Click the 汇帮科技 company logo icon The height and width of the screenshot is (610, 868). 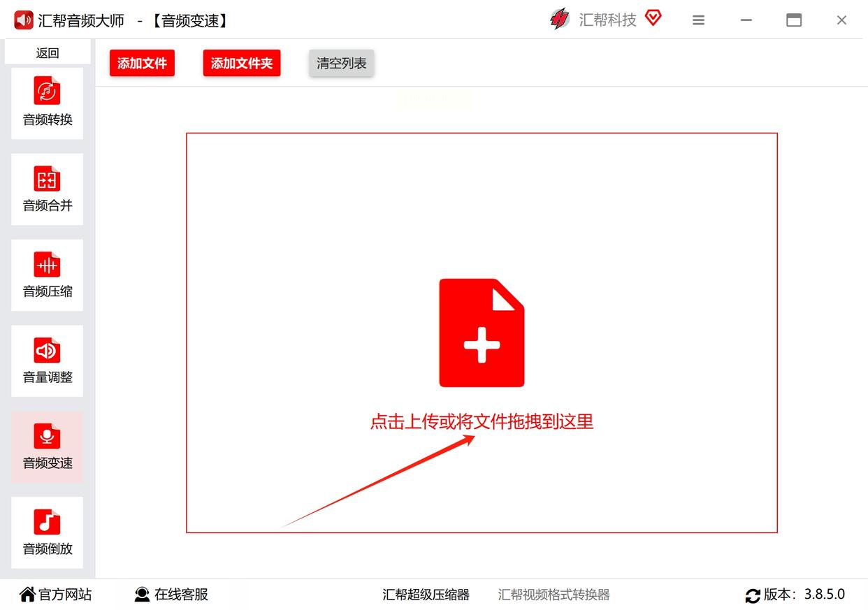(560, 20)
